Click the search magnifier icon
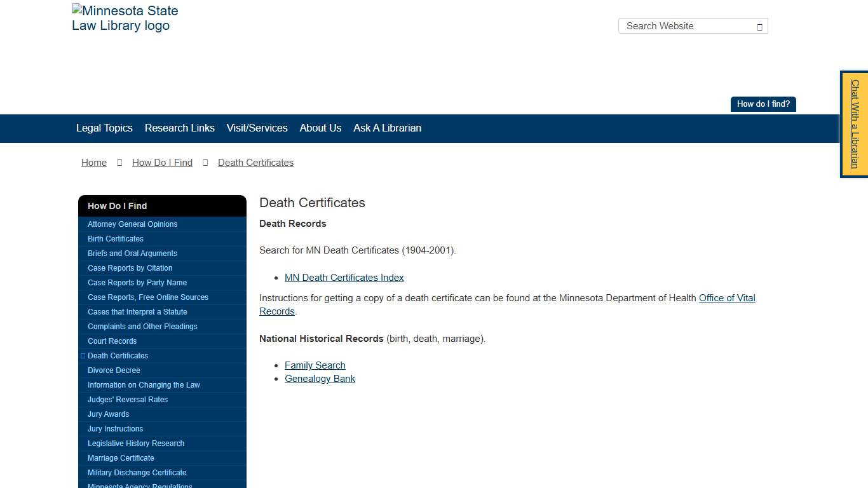Screen dimensions: 868x488 (759, 27)
